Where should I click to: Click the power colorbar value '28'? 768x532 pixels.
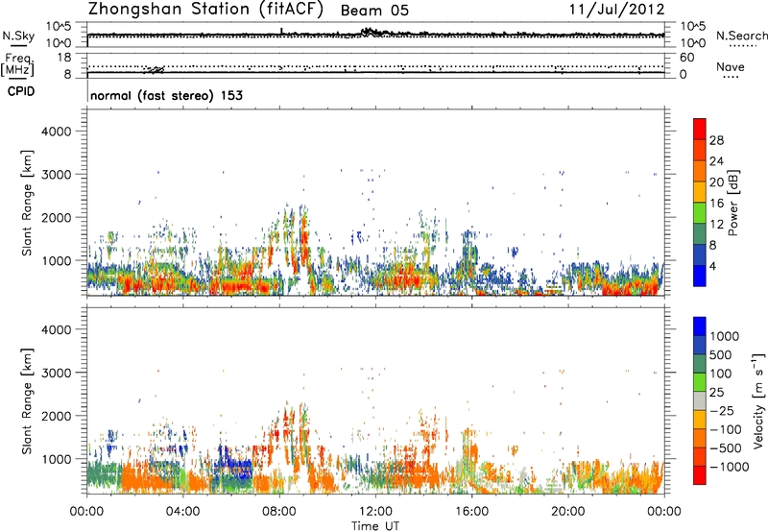pos(716,140)
